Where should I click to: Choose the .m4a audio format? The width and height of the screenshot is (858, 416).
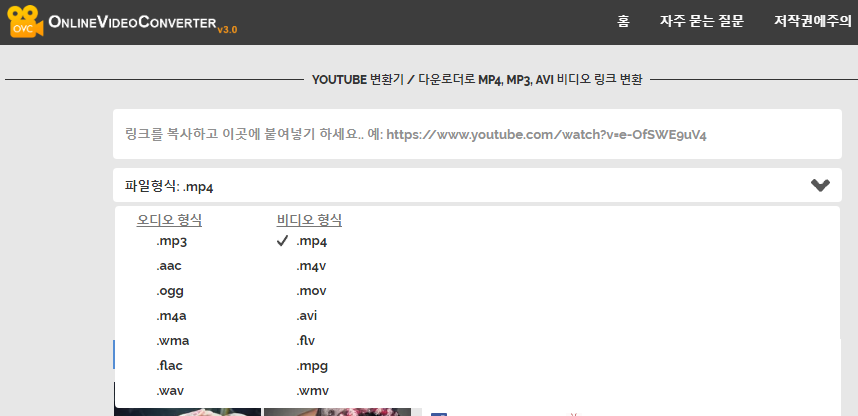[x=171, y=316]
